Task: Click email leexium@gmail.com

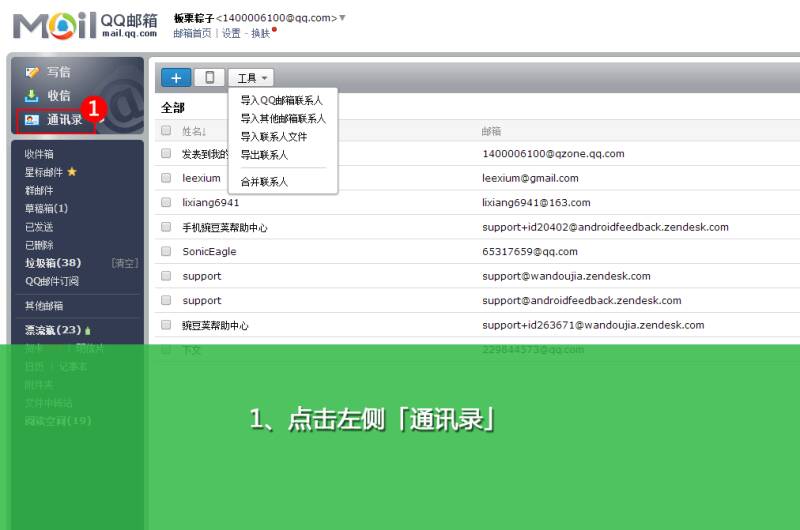Action: click(530, 178)
